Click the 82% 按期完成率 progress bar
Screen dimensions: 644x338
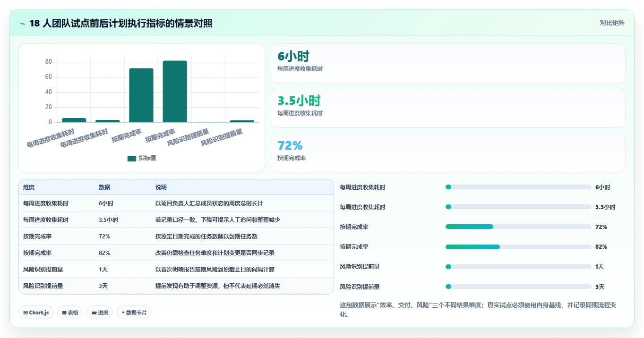coord(518,247)
